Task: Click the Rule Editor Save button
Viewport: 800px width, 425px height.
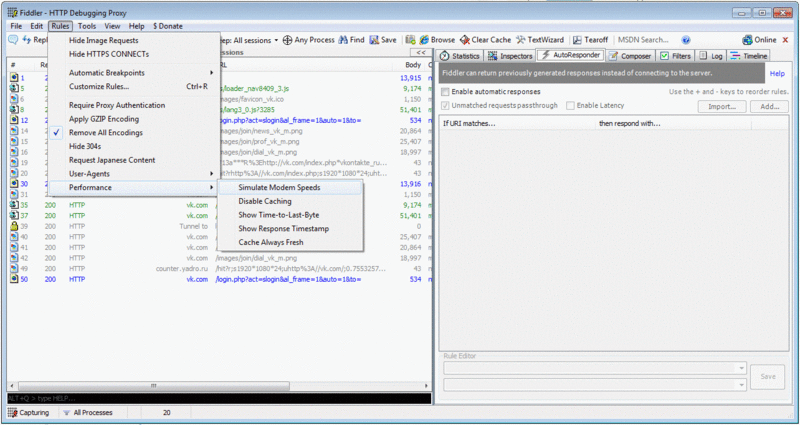Action: 767,377
